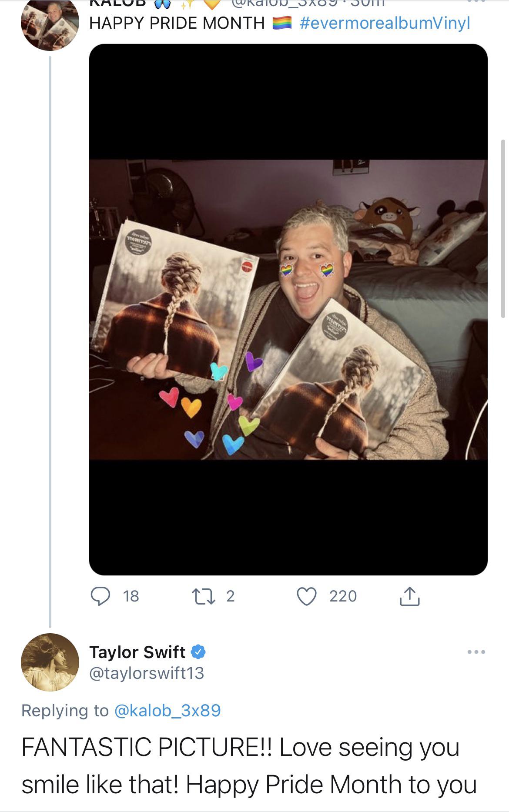
Task: Click the reply icon on Kalob's tweet
Action: point(101,597)
